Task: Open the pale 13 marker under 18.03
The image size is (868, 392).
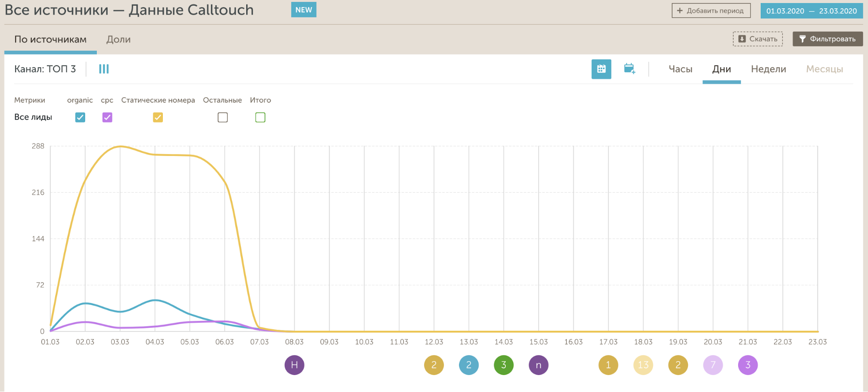Action: coord(643,365)
